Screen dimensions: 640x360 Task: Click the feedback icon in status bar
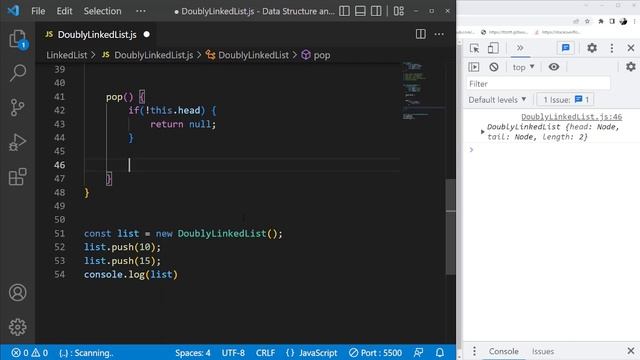[418, 353]
